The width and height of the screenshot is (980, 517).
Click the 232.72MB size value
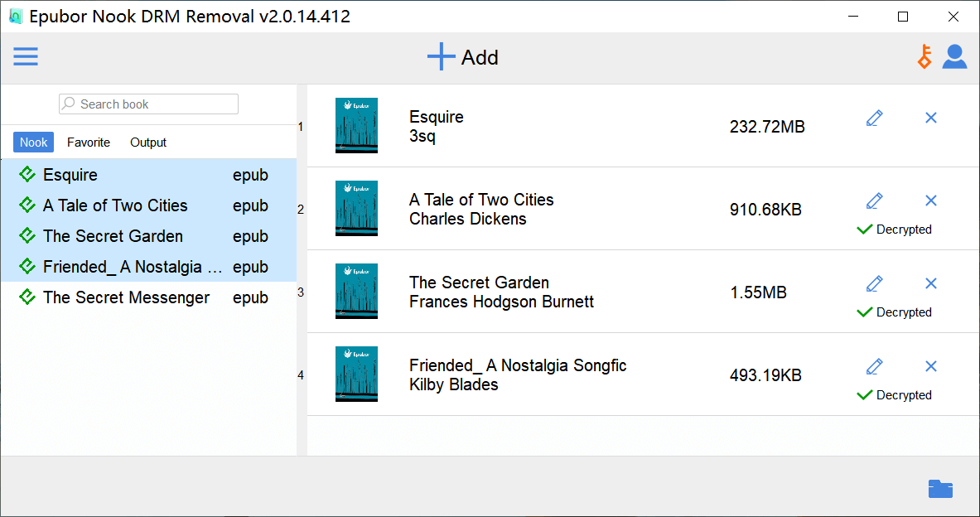[x=767, y=127]
